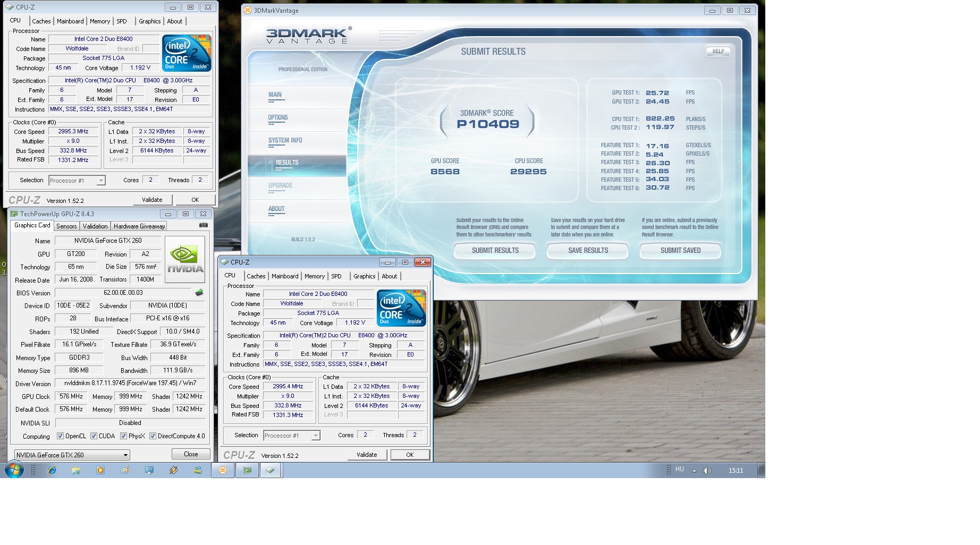Screen dimensions: 980x545
Task: Click Validate in top CPU-Z window
Action: click(152, 200)
